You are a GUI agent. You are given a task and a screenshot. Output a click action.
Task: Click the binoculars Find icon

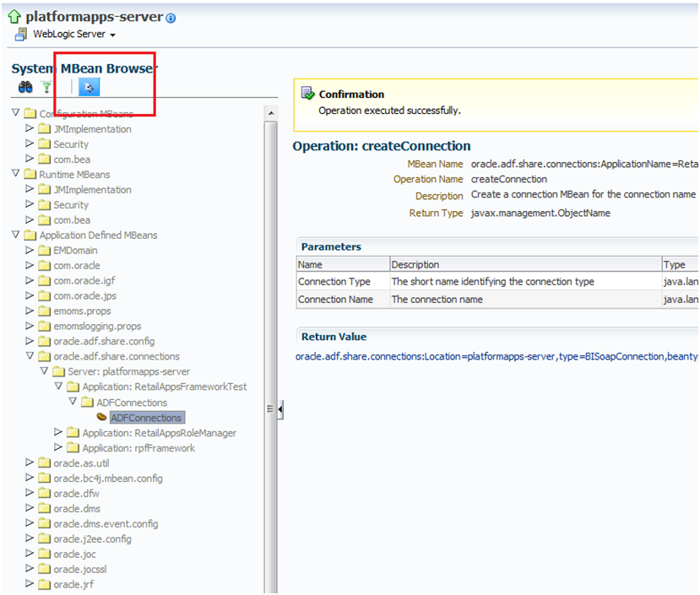click(25, 87)
